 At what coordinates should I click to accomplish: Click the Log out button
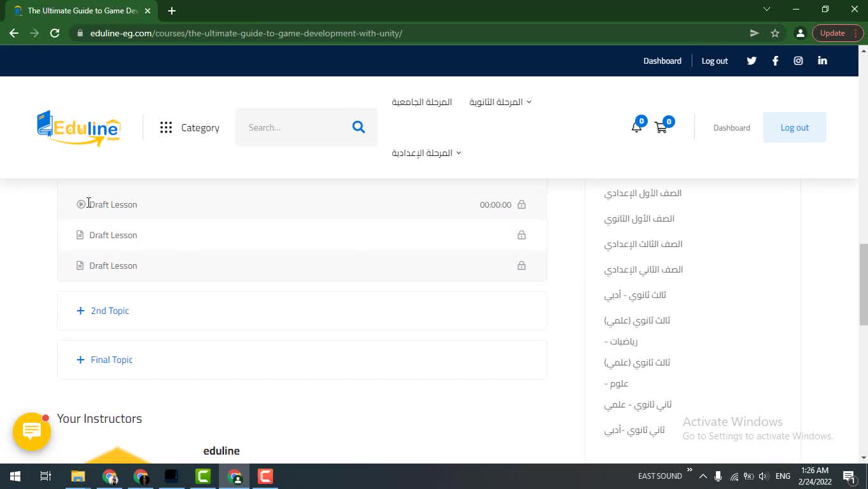point(794,127)
